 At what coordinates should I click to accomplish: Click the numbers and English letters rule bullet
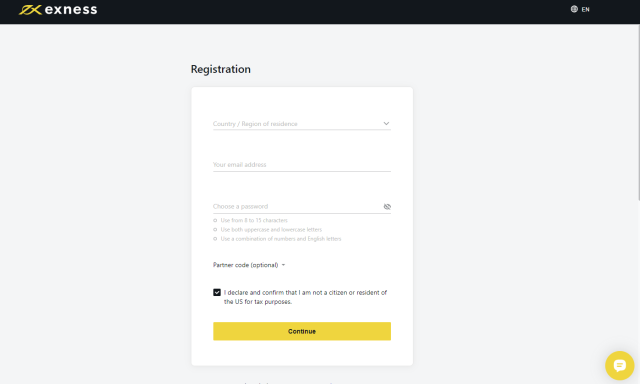click(215, 239)
